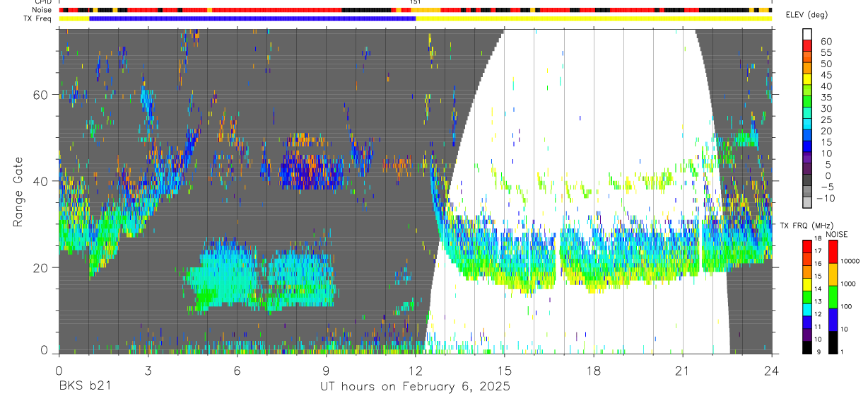Image resolution: width=868 pixels, height=401 pixels.
Task: Click the 'BKS b21' radar beam label
Action: pyautogui.click(x=84, y=386)
